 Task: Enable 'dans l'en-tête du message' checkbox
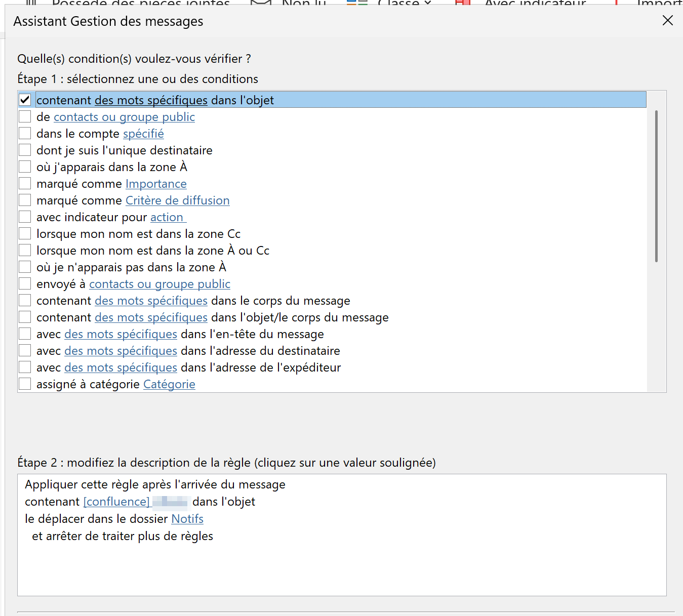click(25, 334)
